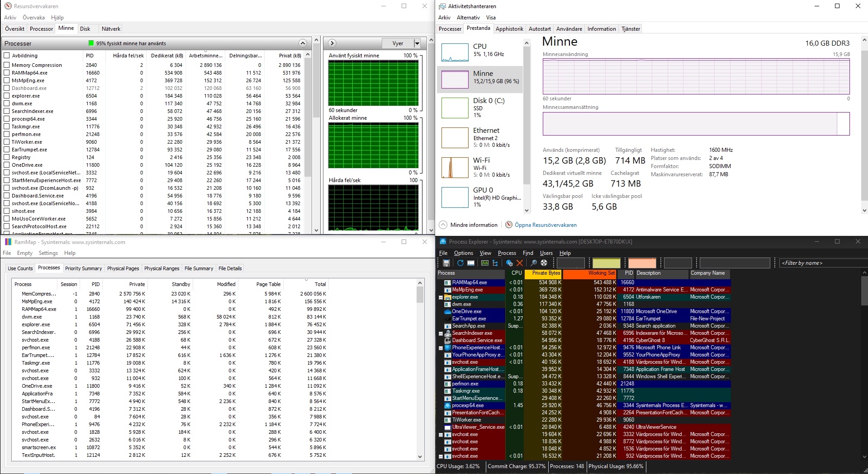868x474 pixels.
Task: Click the lower pane view icon in Process Explorer
Action: [x=471, y=263]
